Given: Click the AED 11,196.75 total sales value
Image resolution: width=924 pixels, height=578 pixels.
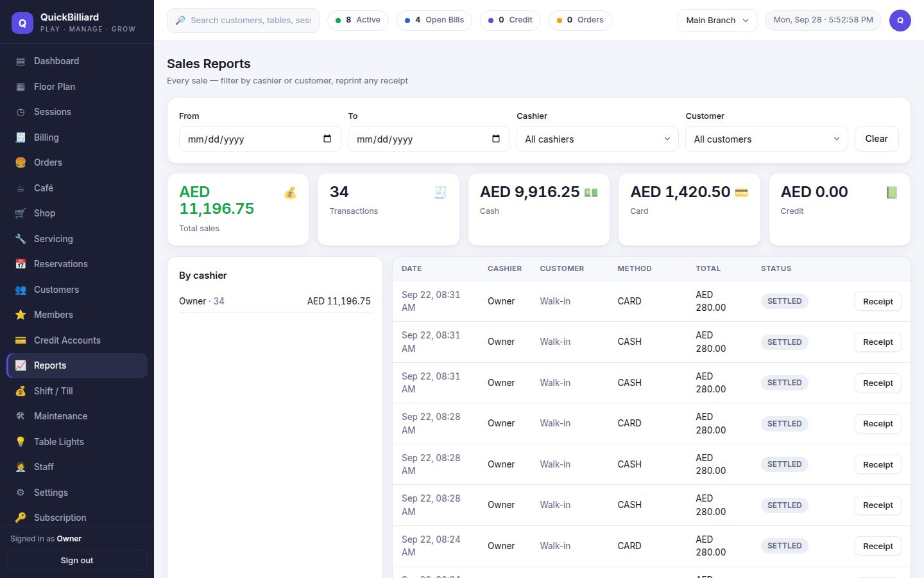Looking at the screenshot, I should 217,200.
